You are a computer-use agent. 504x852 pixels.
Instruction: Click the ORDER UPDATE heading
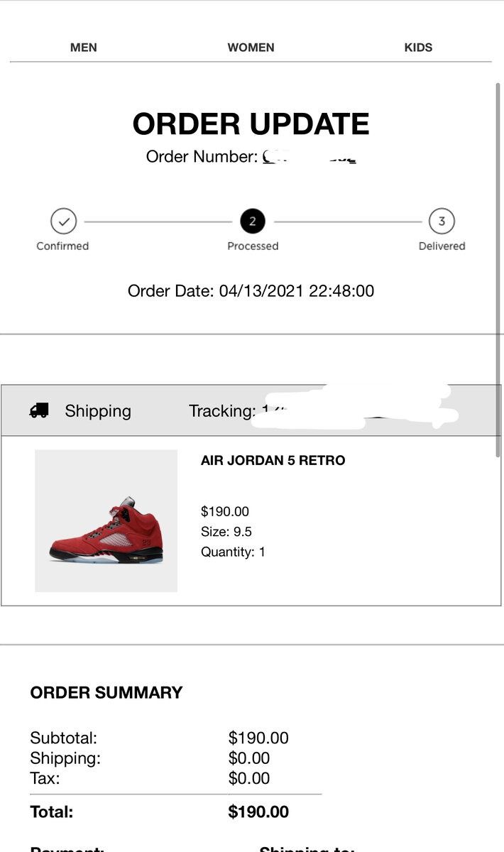pos(251,124)
